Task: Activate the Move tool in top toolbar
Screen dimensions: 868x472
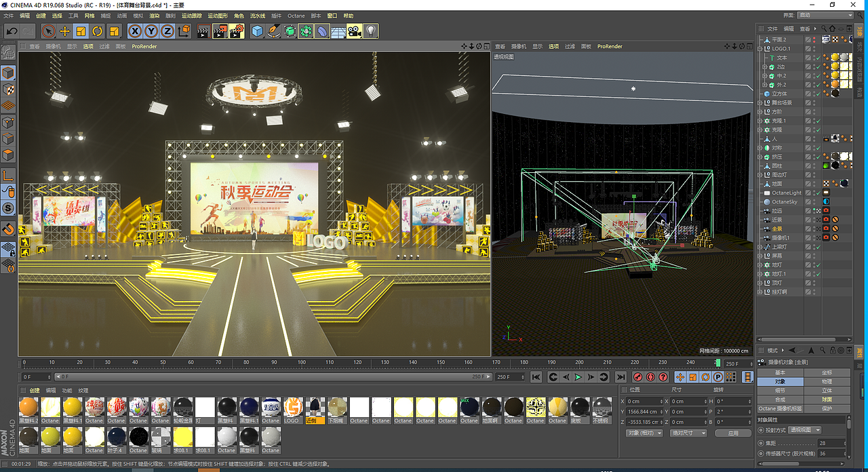Action: (x=65, y=31)
